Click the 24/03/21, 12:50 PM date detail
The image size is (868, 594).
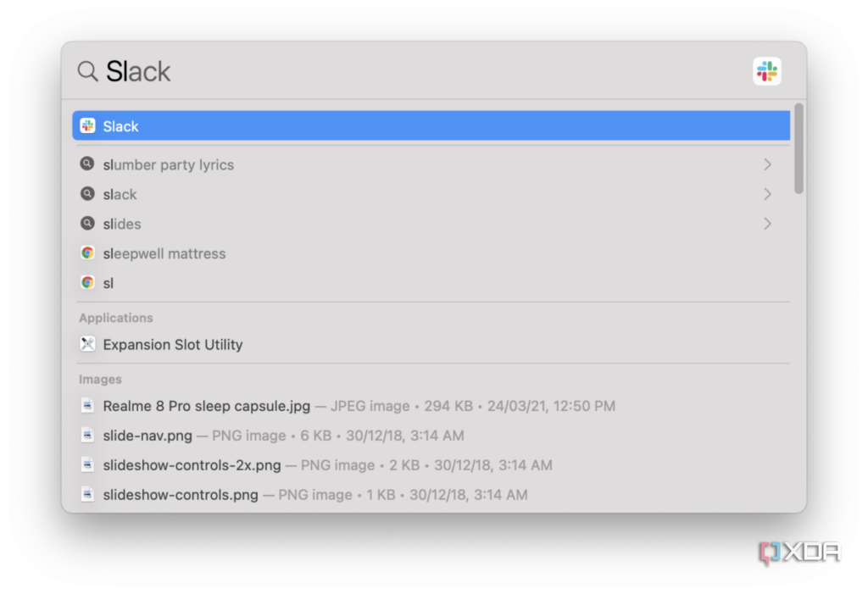(x=551, y=406)
